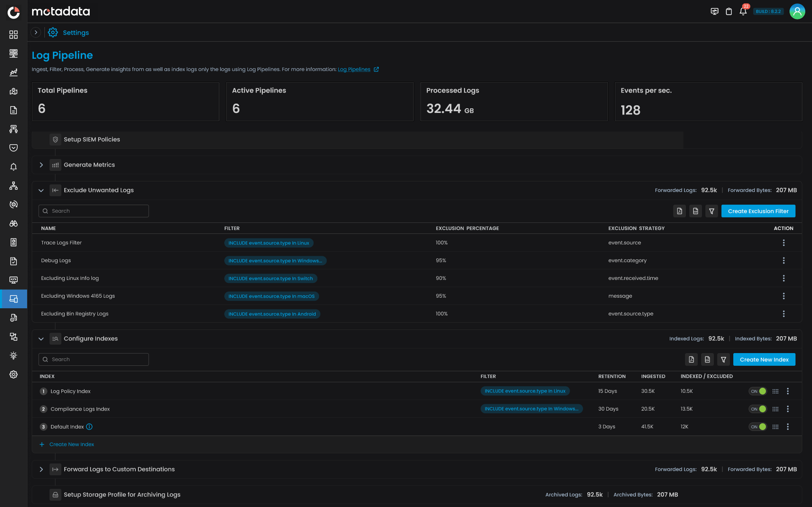Image resolution: width=812 pixels, height=507 pixels.
Task: Disable the ON toggle for Log Policy Index
Action: click(758, 391)
